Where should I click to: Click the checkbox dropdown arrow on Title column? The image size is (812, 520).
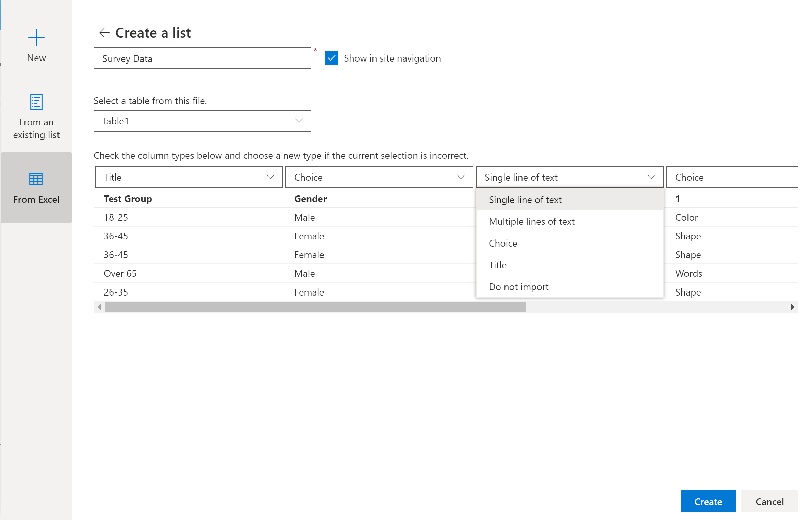pos(270,177)
